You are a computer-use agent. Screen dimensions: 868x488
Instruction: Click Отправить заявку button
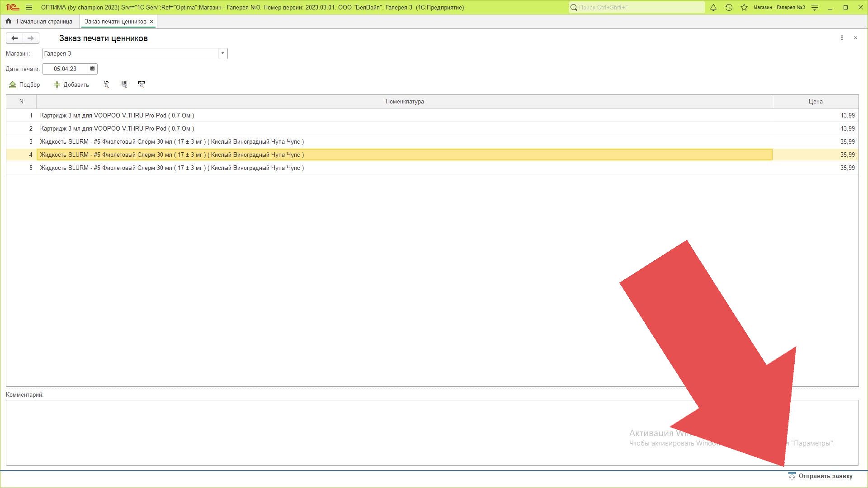(821, 476)
